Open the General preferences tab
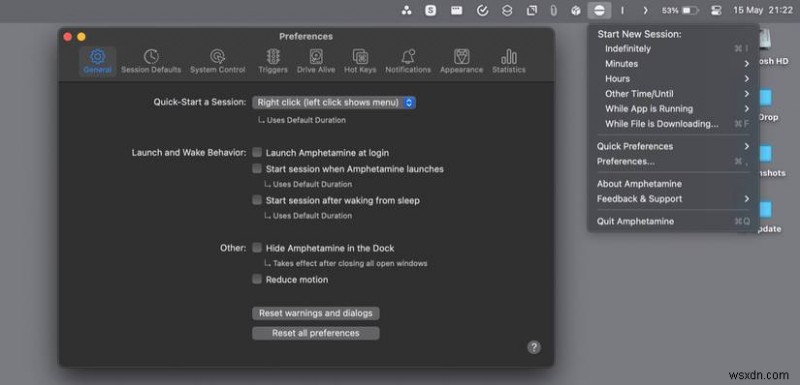 97,61
